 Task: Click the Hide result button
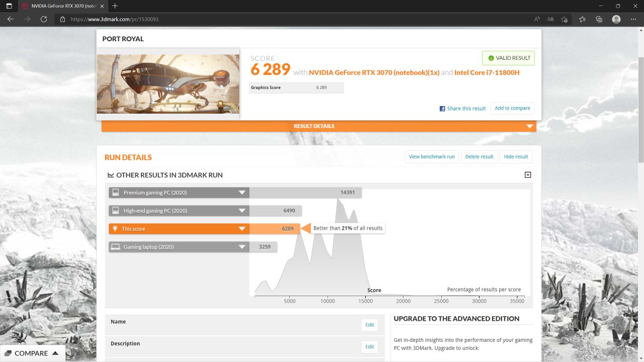point(516,156)
